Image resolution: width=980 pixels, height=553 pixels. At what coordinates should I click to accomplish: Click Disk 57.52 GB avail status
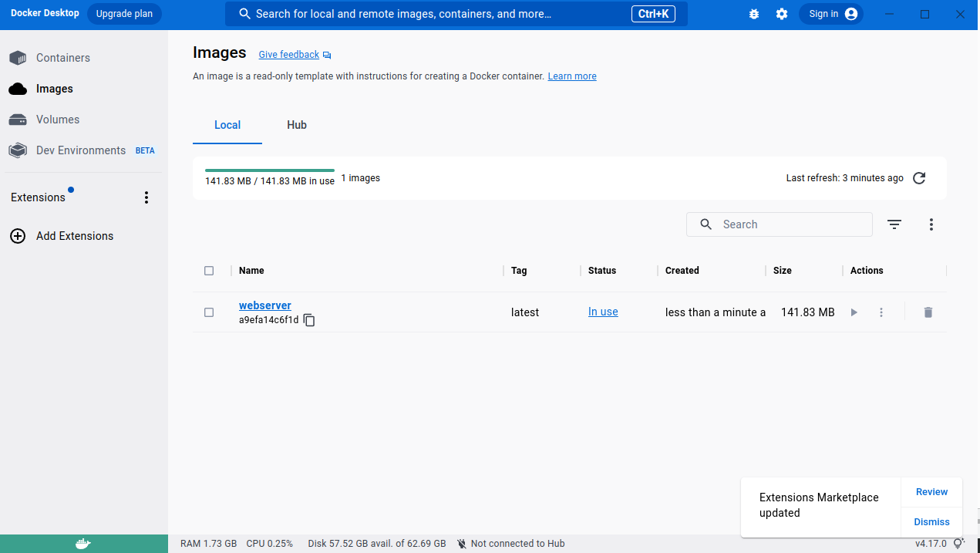point(377,544)
